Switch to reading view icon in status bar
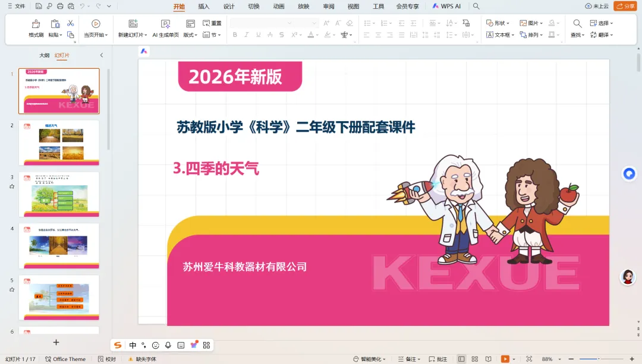This screenshot has height=364, width=642. pyautogui.click(x=488, y=359)
